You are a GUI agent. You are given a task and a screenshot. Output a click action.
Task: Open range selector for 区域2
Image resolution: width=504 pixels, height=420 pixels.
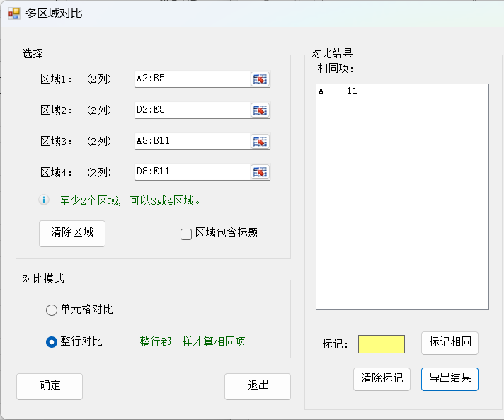[x=260, y=110]
